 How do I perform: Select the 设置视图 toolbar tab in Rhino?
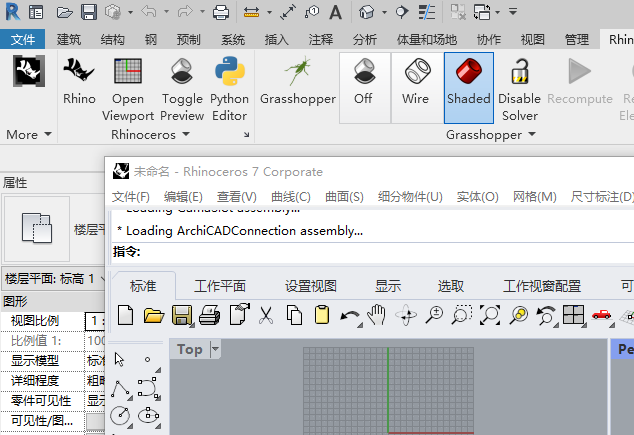click(311, 286)
